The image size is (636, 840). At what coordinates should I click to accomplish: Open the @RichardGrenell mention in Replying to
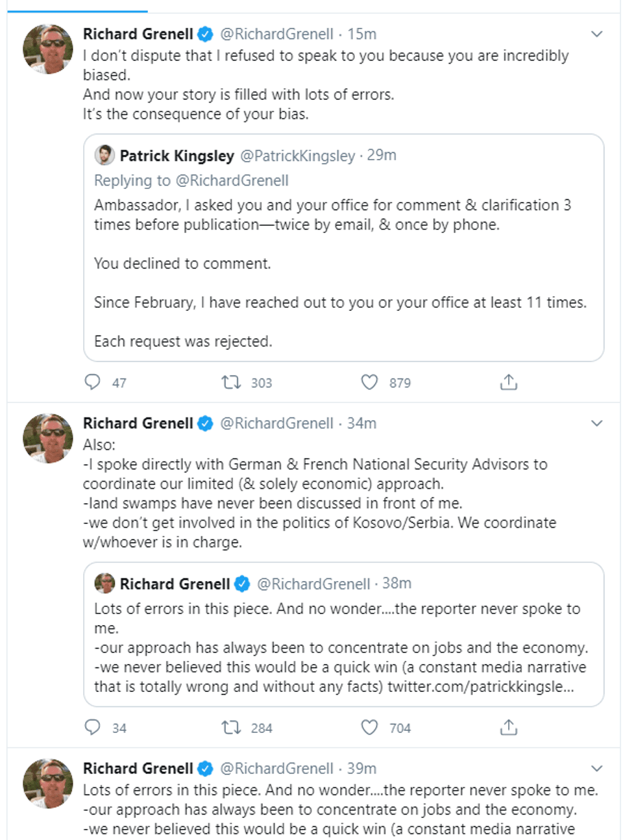(x=232, y=180)
